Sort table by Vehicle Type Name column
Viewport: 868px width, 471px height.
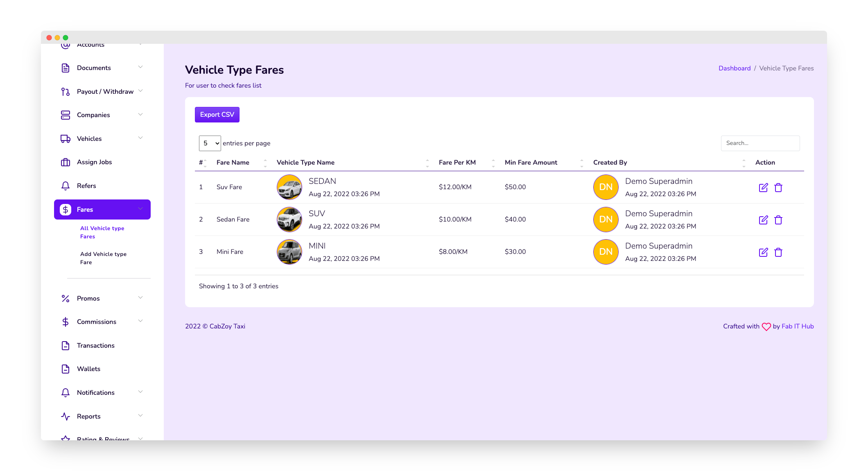(x=353, y=163)
